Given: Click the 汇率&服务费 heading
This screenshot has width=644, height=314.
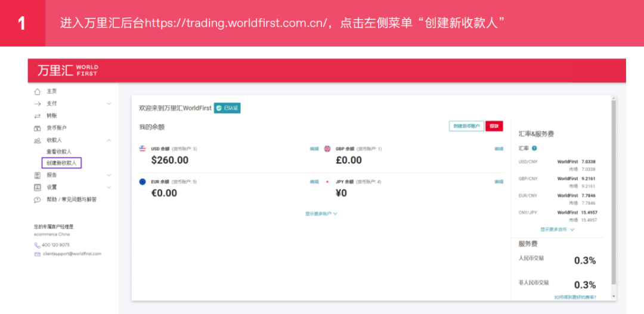Looking at the screenshot, I should (537, 134).
